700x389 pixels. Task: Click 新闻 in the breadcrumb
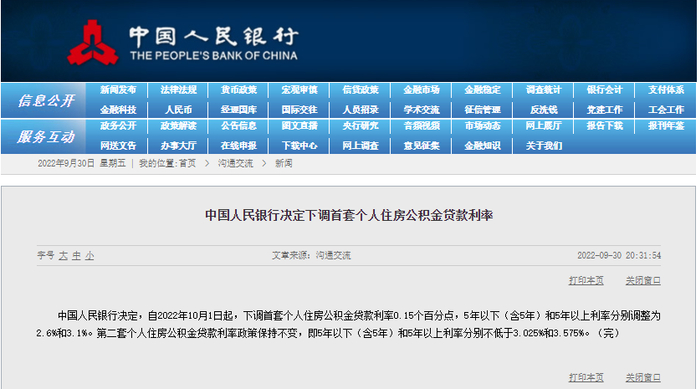pos(283,163)
